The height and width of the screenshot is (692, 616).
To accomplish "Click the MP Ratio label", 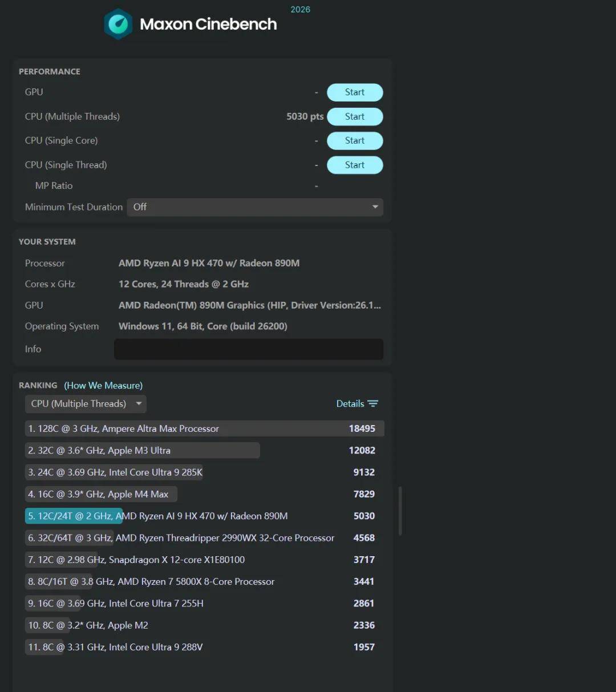I will point(54,186).
